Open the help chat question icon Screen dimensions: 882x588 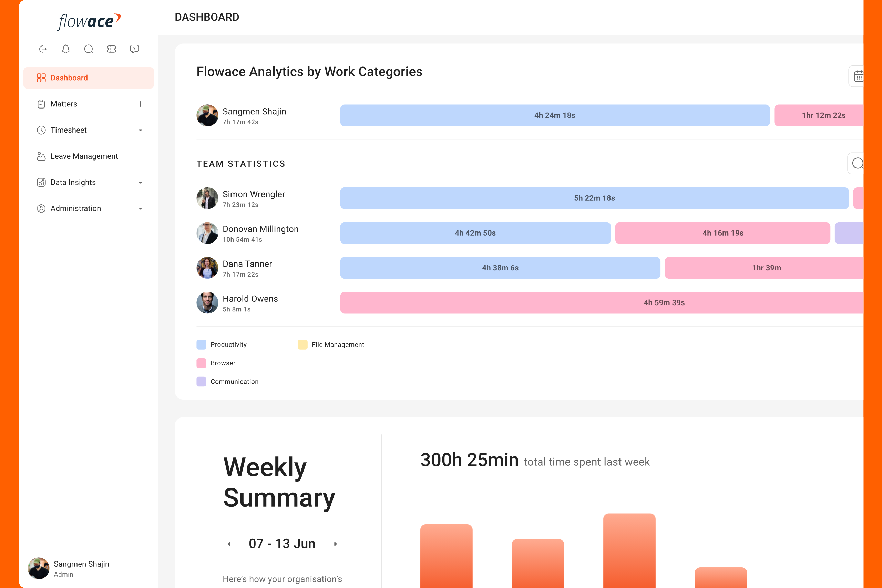click(134, 49)
